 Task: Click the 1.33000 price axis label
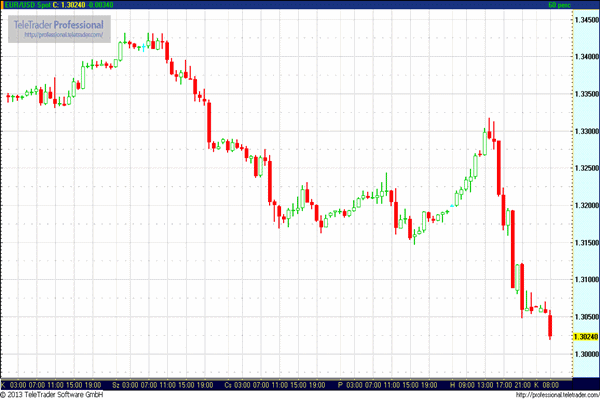point(585,132)
